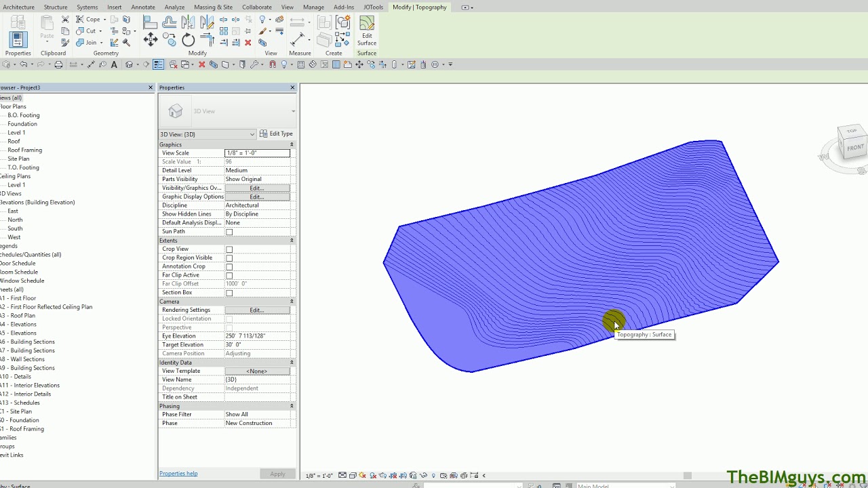
Task: Click the Detail Level icon in view control bar
Action: point(342,475)
